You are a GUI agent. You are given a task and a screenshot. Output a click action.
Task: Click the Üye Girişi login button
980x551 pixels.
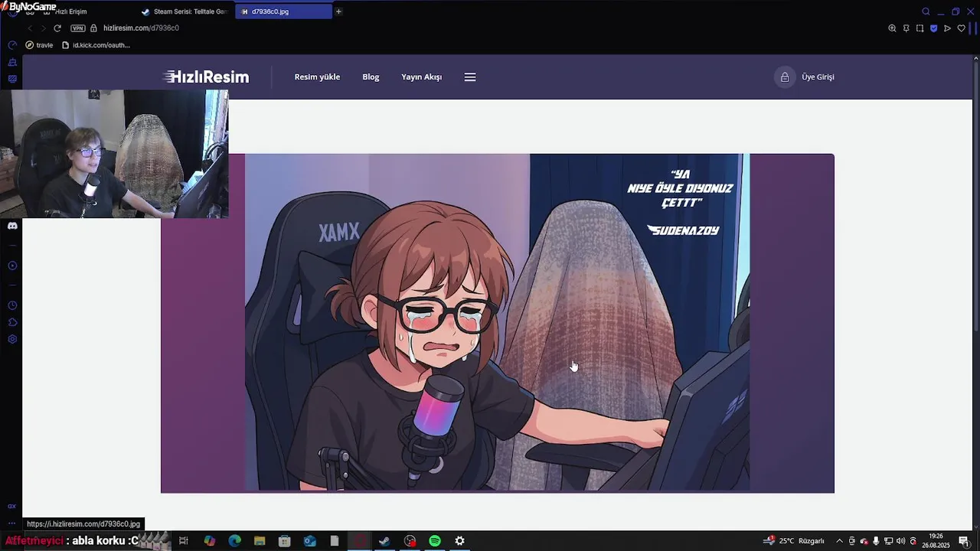(x=818, y=77)
